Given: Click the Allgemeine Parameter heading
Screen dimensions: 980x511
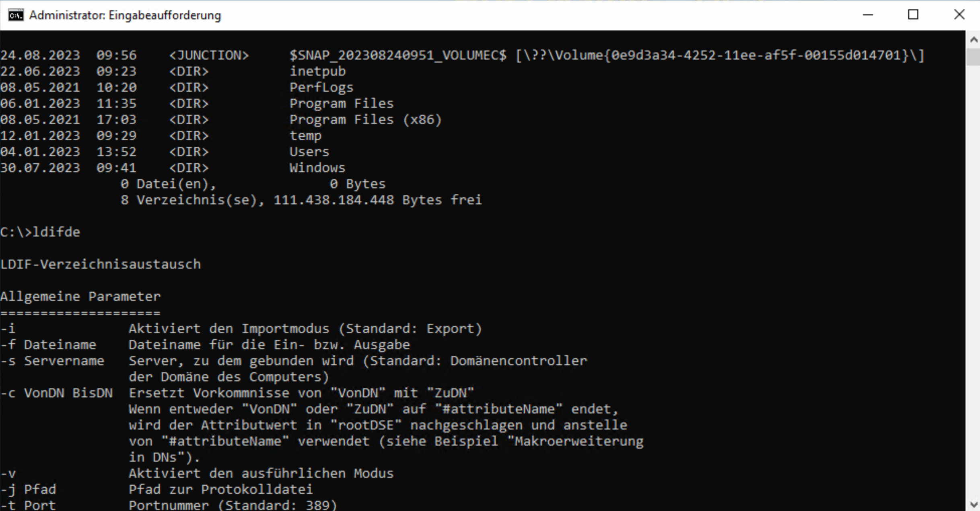Looking at the screenshot, I should coord(80,296).
